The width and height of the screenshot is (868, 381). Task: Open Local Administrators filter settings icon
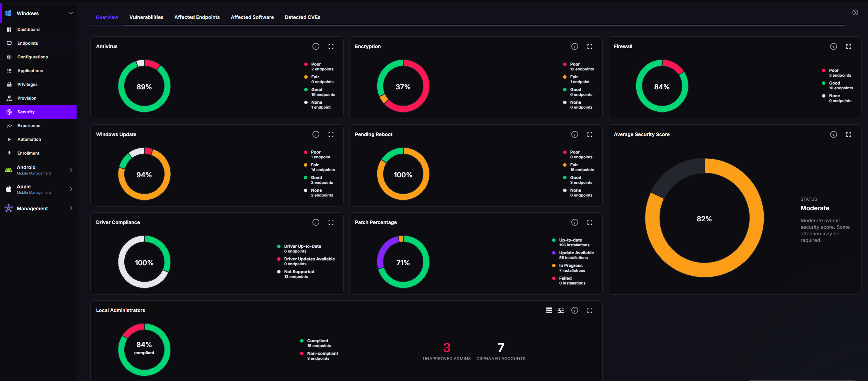tap(561, 310)
